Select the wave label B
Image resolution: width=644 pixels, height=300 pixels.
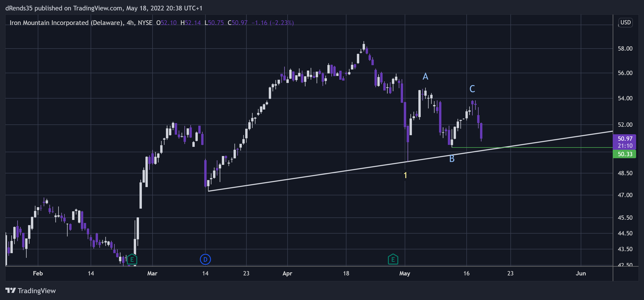(452, 159)
